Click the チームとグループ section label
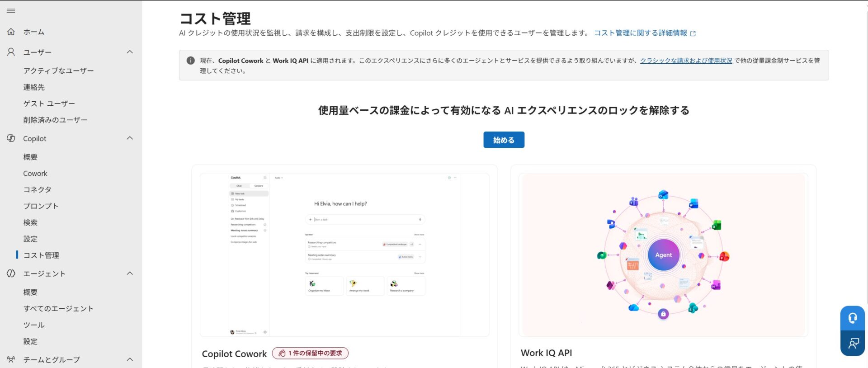This screenshot has height=368, width=868. point(52,359)
